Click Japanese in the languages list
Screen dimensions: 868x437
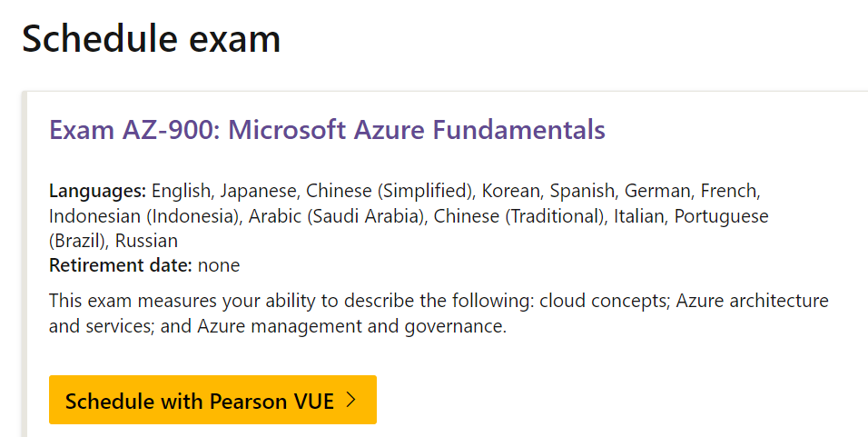[x=258, y=192]
